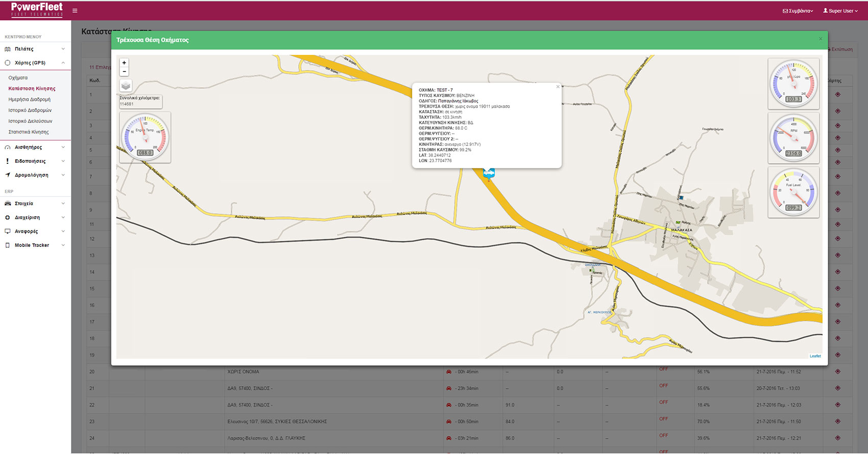
Task: Select Ιστορικό Διαδρομών in sidebar
Action: 30,110
